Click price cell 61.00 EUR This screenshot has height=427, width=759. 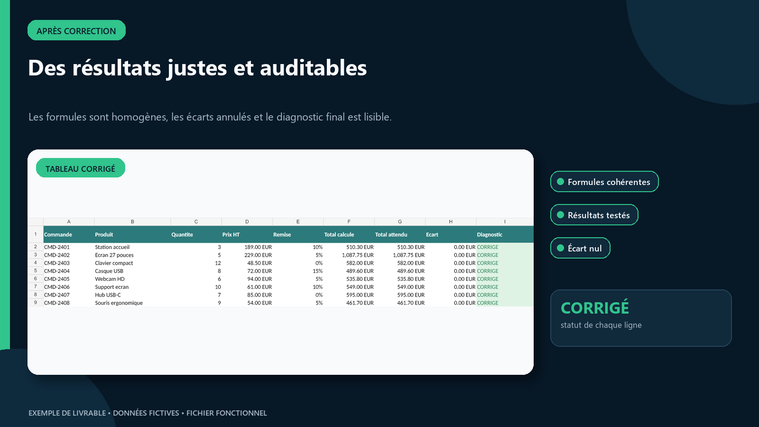pyautogui.click(x=247, y=287)
